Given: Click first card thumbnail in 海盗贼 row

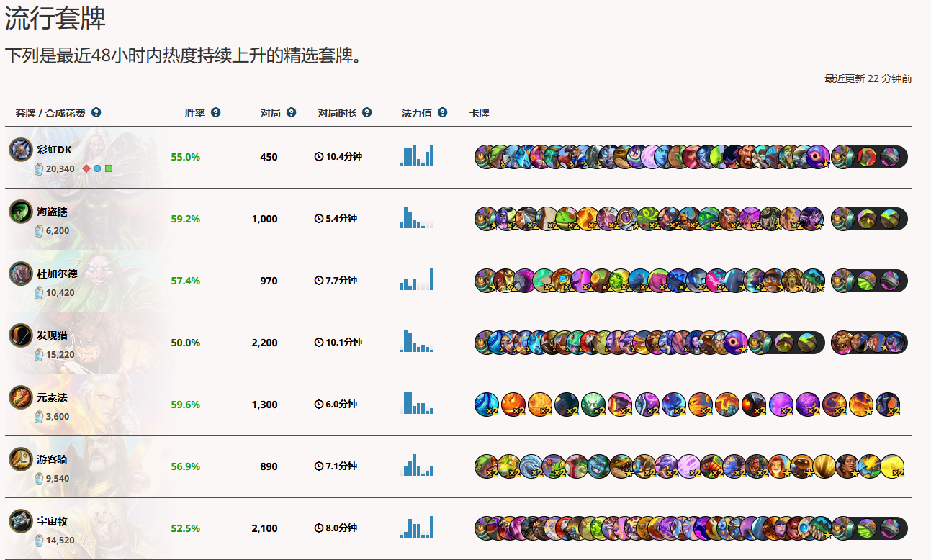Looking at the screenshot, I should [486, 219].
